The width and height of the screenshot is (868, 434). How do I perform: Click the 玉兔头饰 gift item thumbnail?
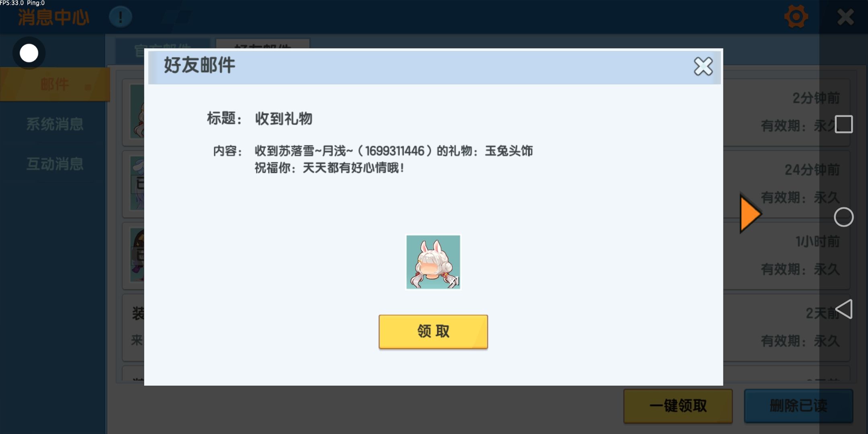click(433, 262)
